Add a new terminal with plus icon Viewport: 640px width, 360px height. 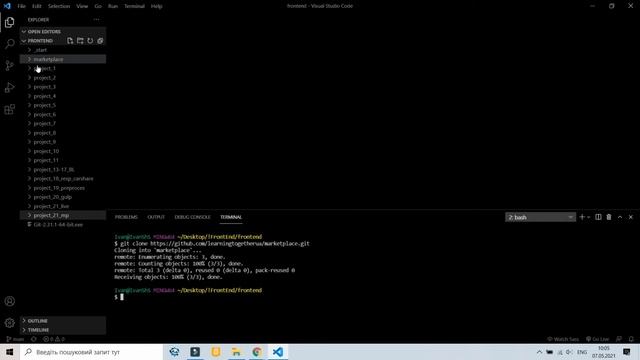pos(582,217)
